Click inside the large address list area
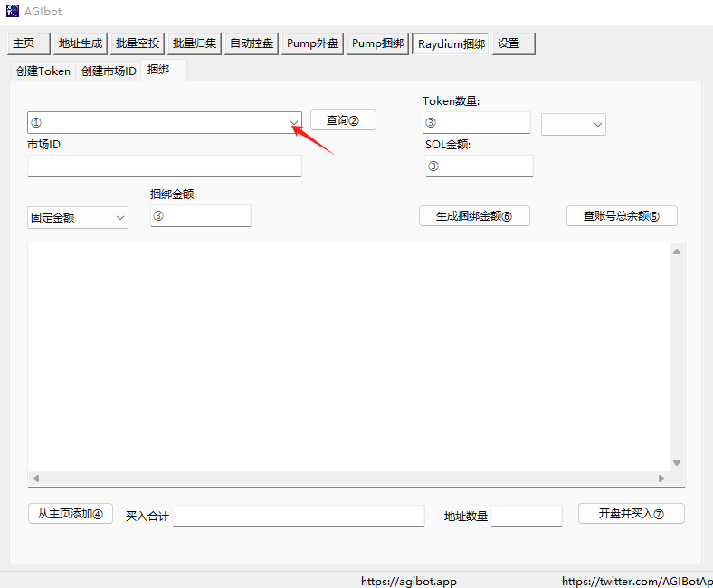The height and width of the screenshot is (588, 713). 348,356
